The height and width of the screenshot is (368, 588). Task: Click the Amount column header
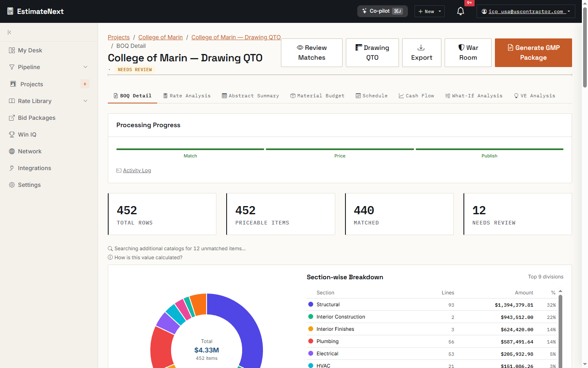(x=524, y=293)
